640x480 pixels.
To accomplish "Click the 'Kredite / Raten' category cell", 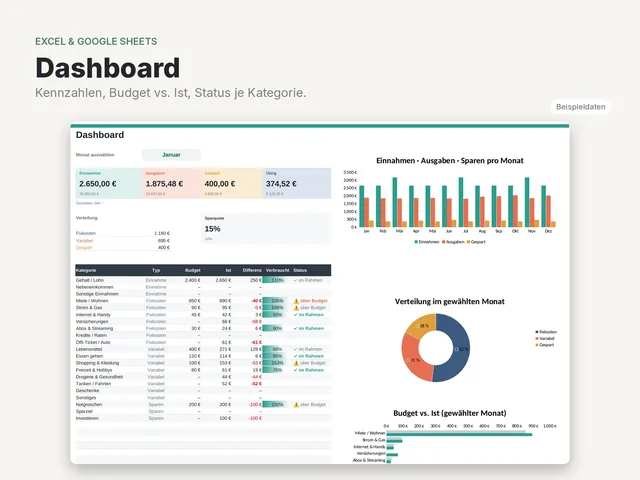I will click(91, 336).
